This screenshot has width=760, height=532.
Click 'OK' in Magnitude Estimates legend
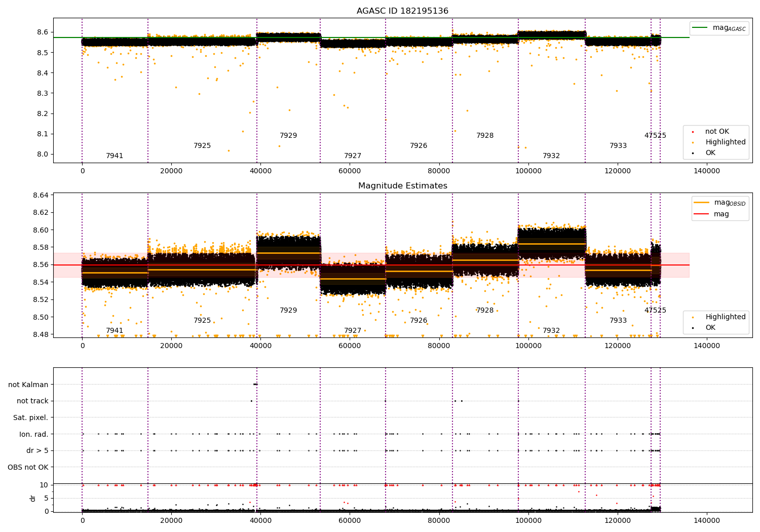[x=710, y=328]
